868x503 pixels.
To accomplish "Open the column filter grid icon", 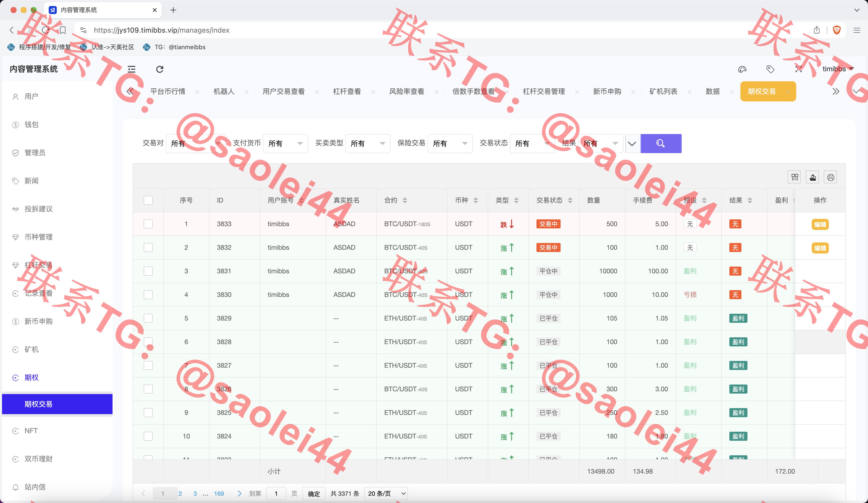I will click(x=795, y=177).
